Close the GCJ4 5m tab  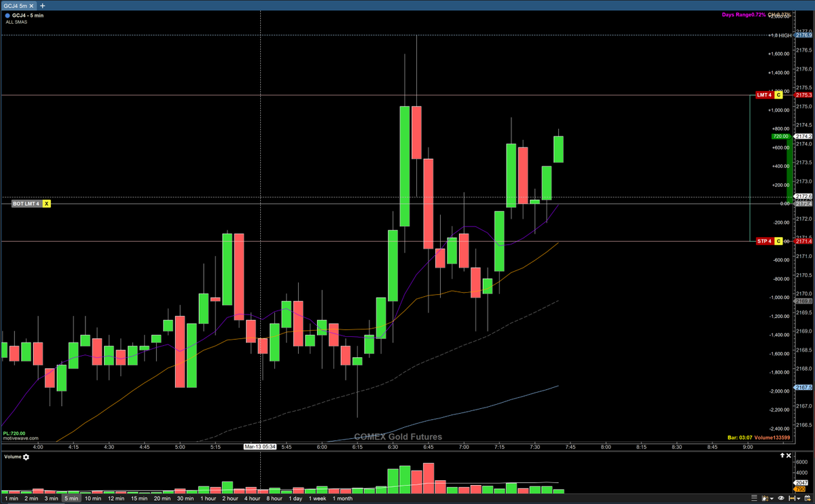coord(32,5)
